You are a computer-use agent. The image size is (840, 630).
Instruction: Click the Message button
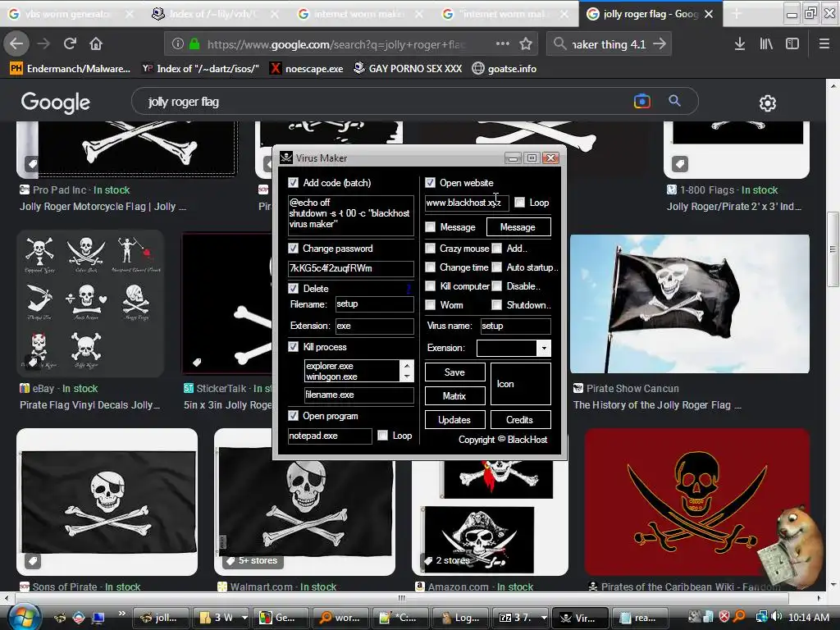point(518,227)
